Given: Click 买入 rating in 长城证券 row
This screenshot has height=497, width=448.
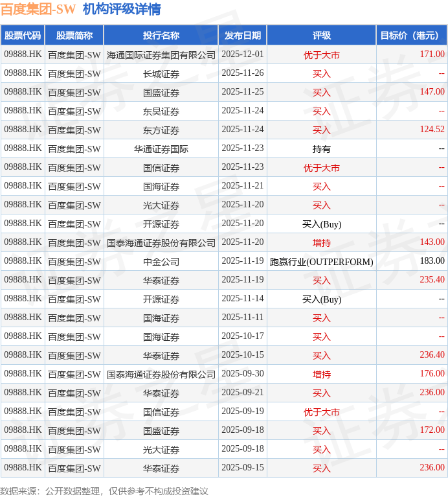Looking at the screenshot, I should 322,73.
